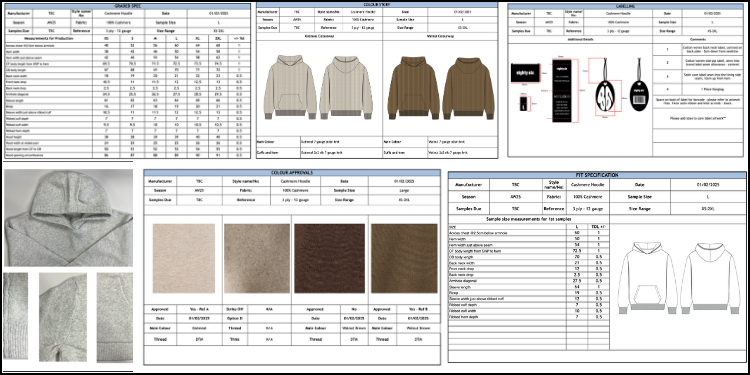
Task: Pick the olive walnut fabric swatch in Colour Approvals
Action: tap(404, 258)
